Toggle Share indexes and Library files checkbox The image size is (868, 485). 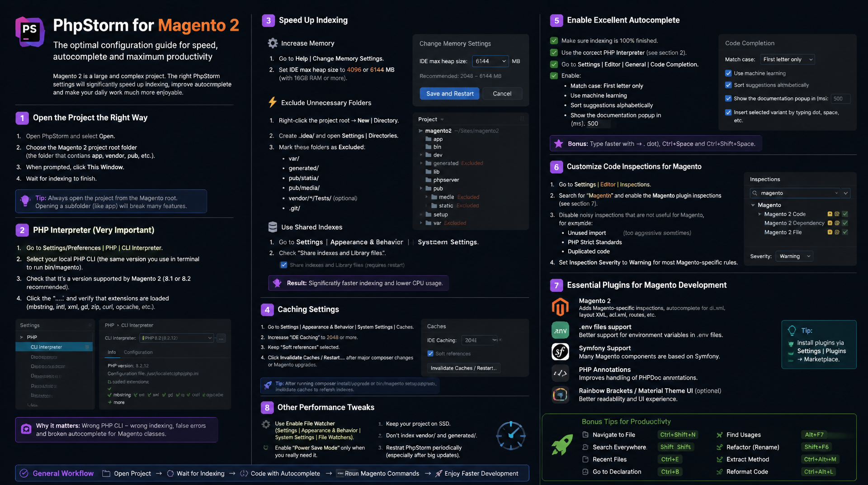point(283,265)
